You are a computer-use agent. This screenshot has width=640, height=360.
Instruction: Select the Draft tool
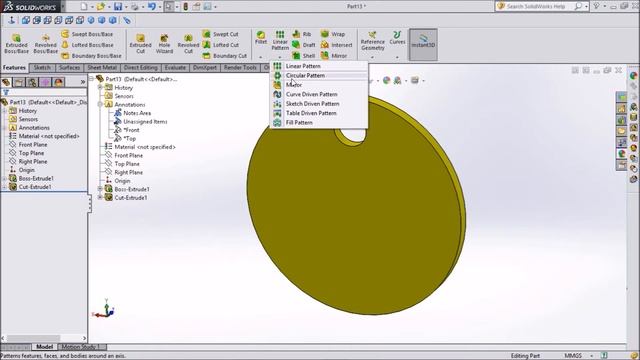304,45
